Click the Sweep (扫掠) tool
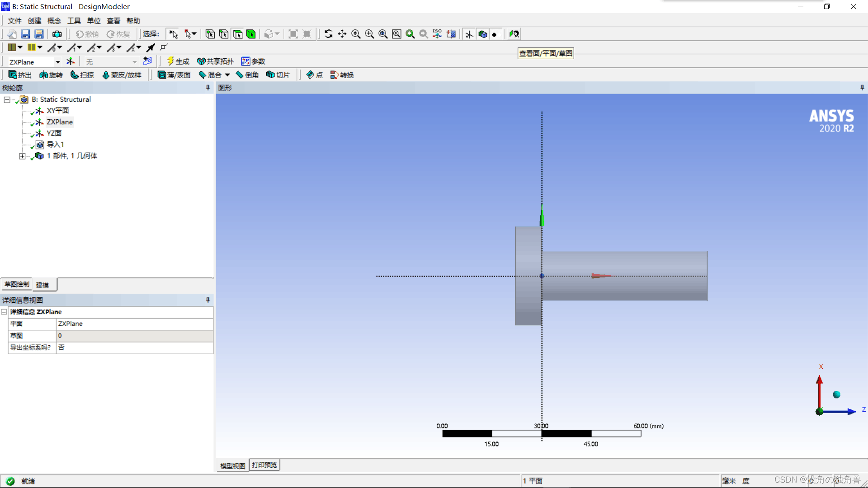The image size is (868, 488). click(82, 75)
